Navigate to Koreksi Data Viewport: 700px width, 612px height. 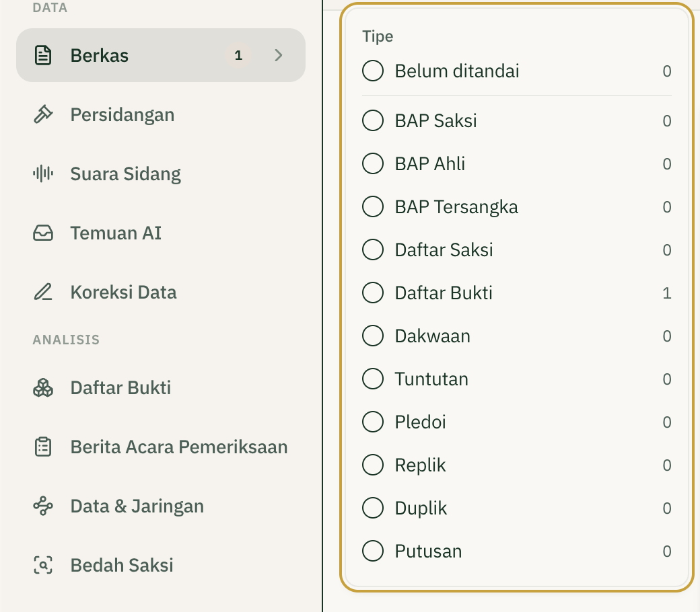pos(161,292)
